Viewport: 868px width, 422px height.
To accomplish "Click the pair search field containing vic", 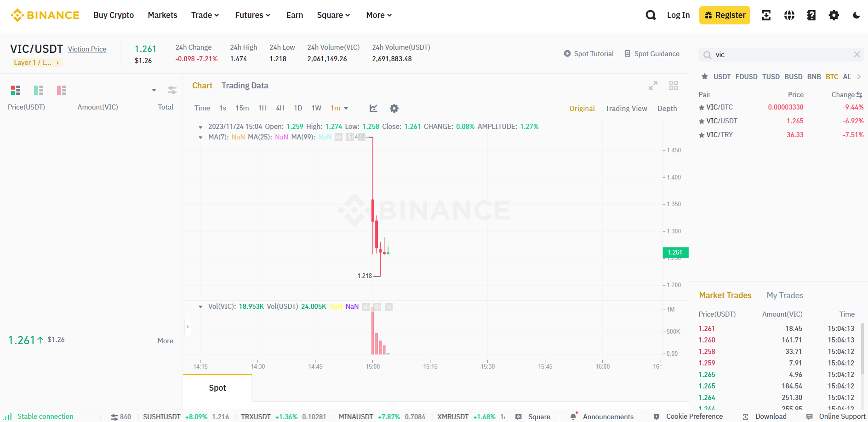I will tap(780, 55).
